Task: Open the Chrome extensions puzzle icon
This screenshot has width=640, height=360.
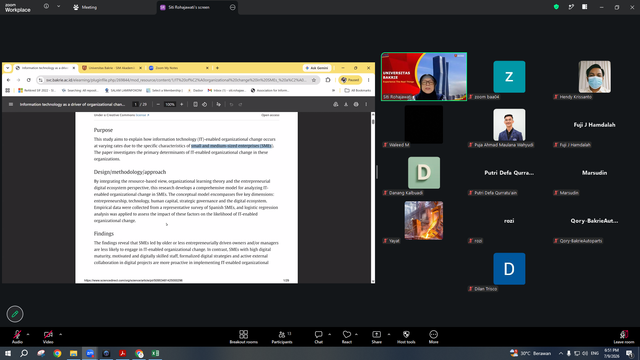Action: click(328, 80)
